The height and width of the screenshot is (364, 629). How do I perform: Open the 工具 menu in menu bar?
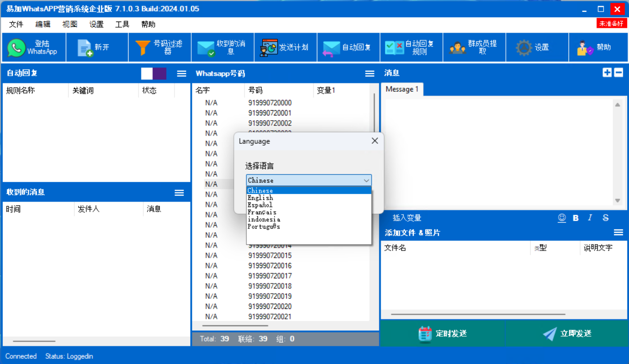coord(122,24)
